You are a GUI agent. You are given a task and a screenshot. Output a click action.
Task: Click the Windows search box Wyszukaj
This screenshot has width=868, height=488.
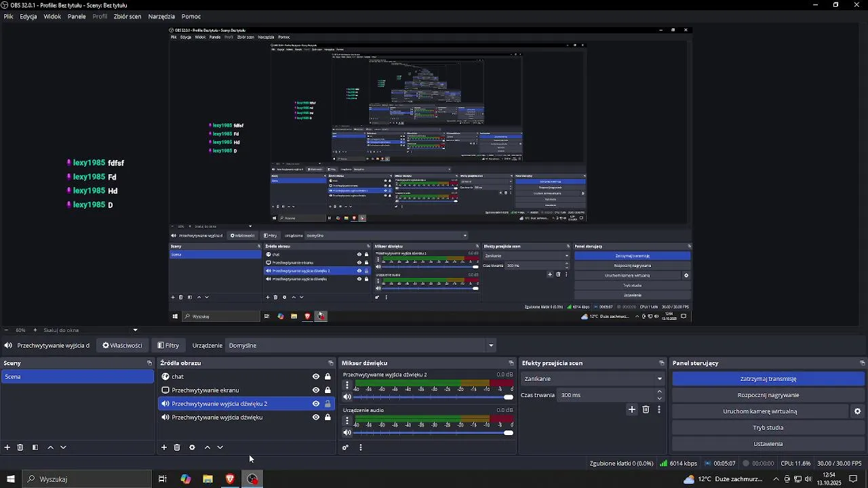tap(87, 479)
